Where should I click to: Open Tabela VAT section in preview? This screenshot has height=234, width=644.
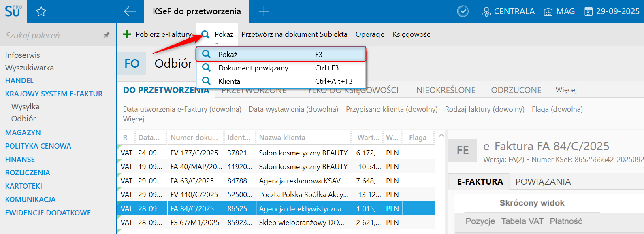522,221
